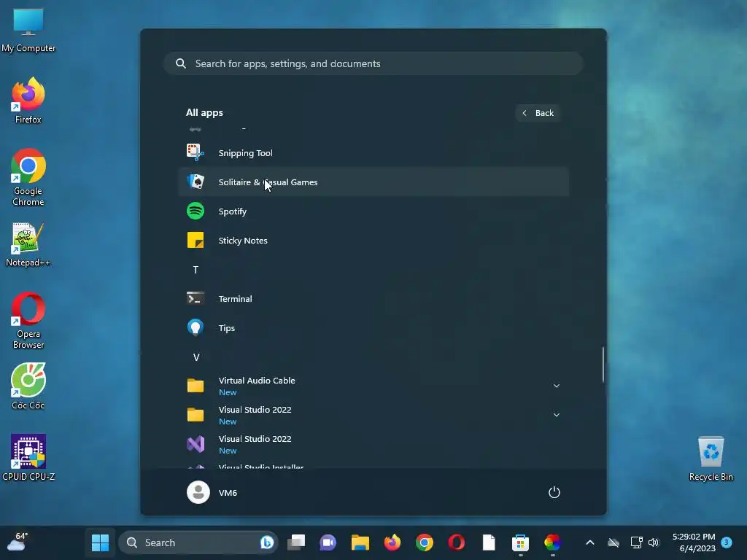Select the Notepad++ desktop shortcut
Viewport: 747px width, 560px height.
28,245
